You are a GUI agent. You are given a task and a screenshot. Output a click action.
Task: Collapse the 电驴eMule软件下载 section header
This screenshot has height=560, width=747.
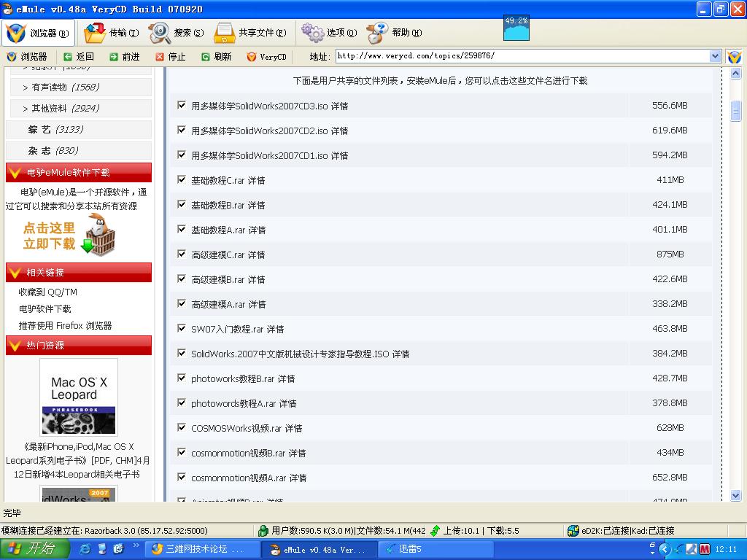coord(79,172)
